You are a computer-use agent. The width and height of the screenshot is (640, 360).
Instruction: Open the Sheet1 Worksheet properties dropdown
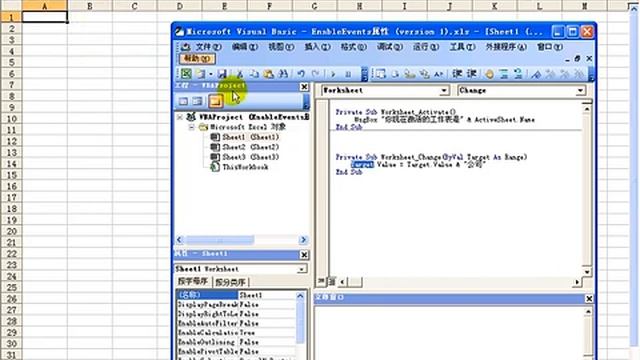coord(301,269)
